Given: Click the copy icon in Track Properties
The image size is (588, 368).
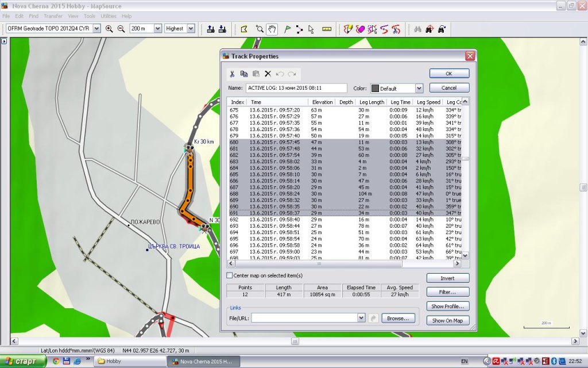Looking at the screenshot, I should coord(244,74).
